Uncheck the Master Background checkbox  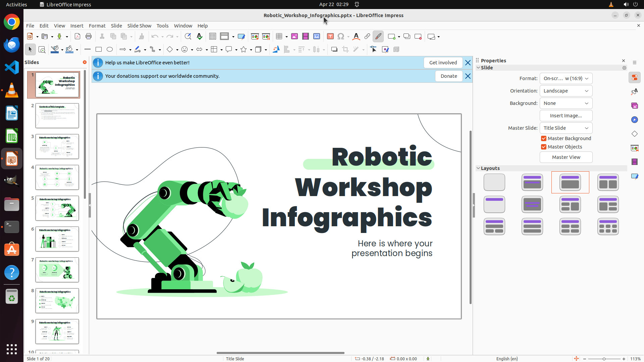pos(544,138)
